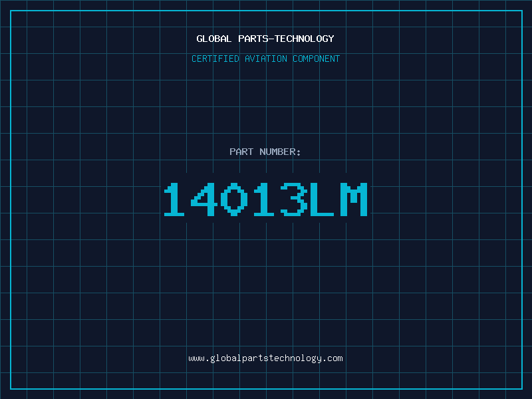Click the word PART in the label
This screenshot has width=532, height=399.
(x=241, y=152)
